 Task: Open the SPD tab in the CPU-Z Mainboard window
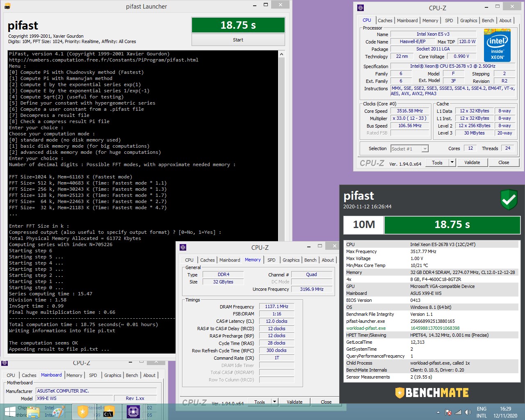coord(93,375)
